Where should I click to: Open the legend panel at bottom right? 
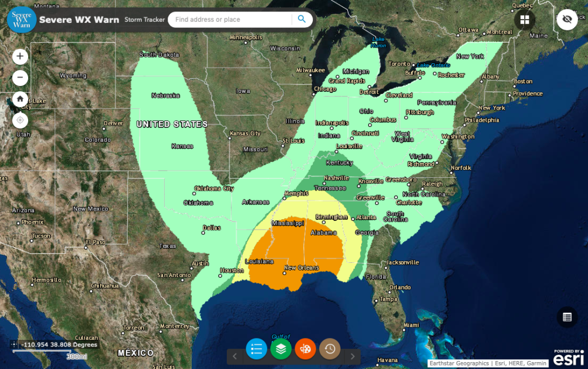click(x=567, y=317)
